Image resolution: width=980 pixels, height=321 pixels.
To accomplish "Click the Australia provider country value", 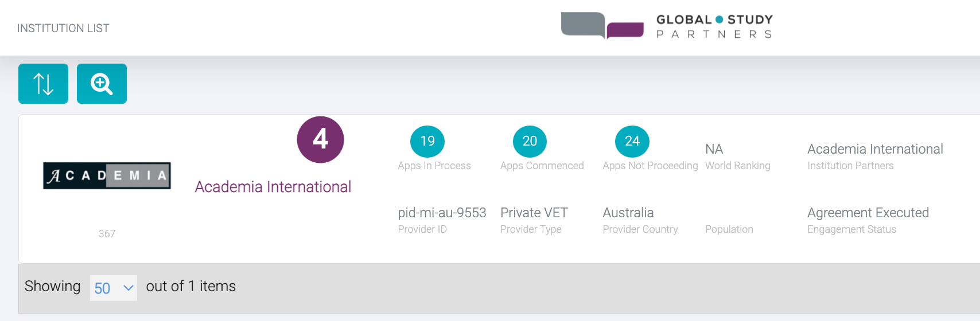I will tap(628, 213).
